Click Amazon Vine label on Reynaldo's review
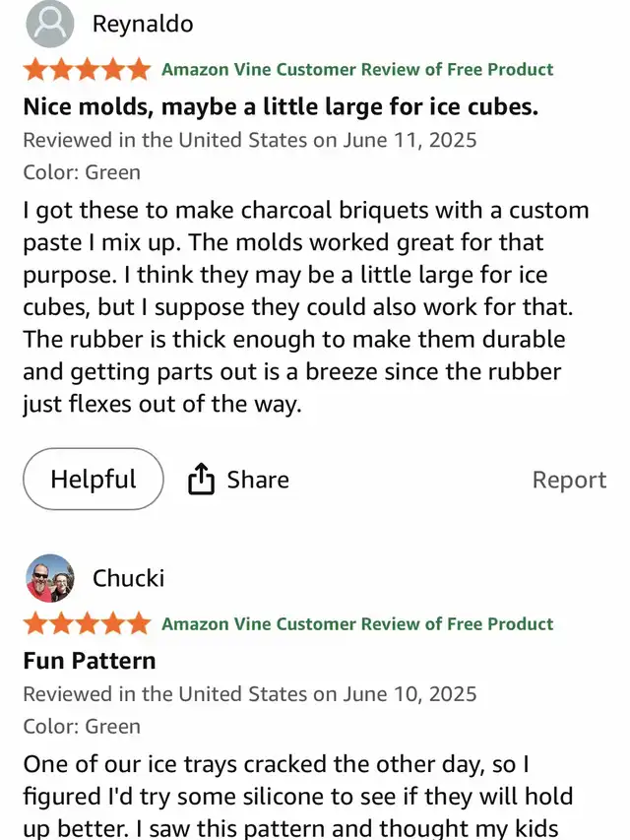This screenshot has height=840, width=630. click(357, 69)
